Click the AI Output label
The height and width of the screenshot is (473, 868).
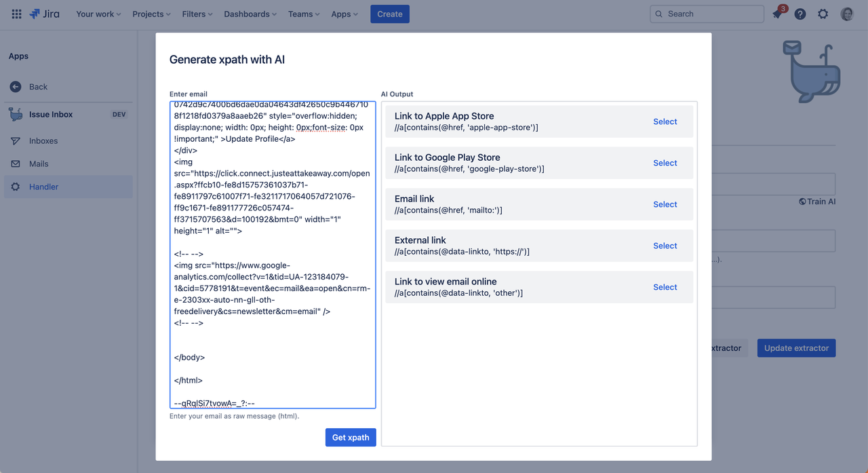[397, 94]
